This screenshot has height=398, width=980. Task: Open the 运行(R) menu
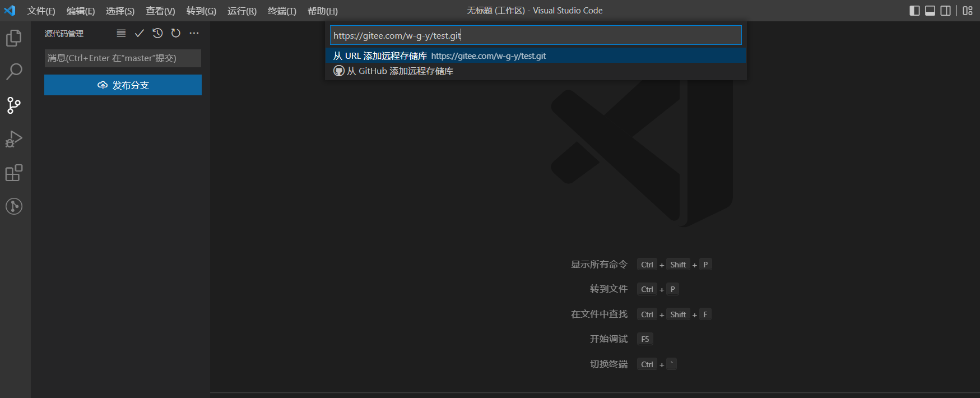tap(242, 11)
